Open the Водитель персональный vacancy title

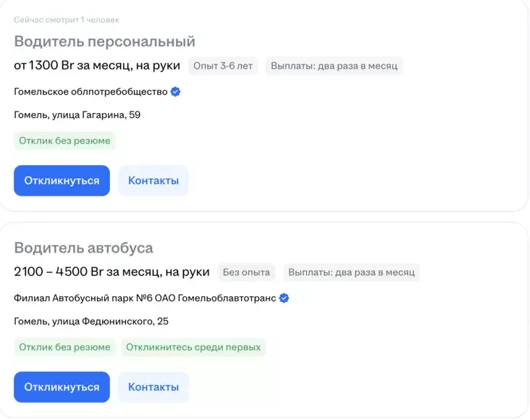pyautogui.click(x=104, y=41)
